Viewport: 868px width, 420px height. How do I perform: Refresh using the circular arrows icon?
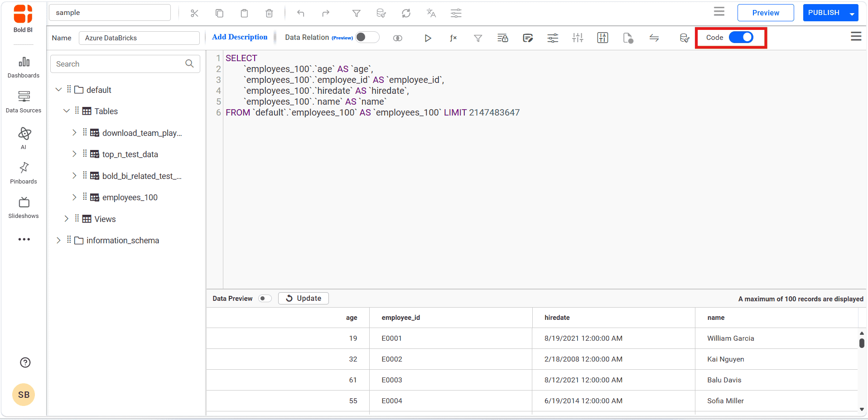406,13
